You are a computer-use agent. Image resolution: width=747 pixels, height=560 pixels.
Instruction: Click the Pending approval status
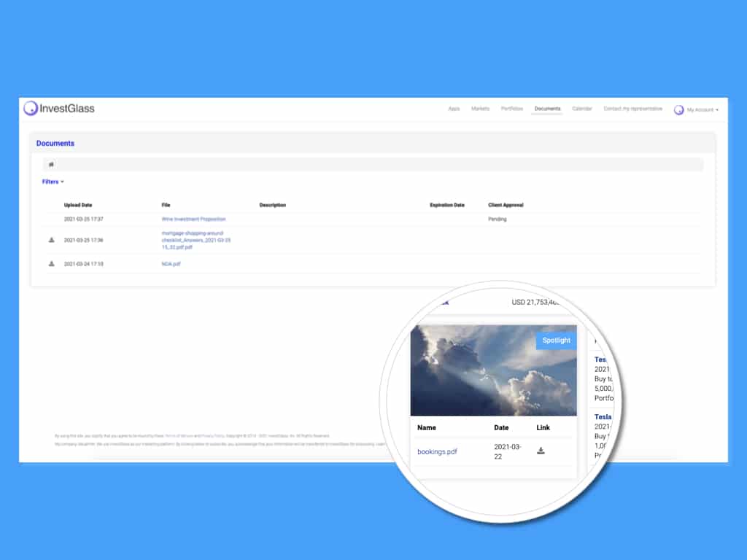click(498, 219)
